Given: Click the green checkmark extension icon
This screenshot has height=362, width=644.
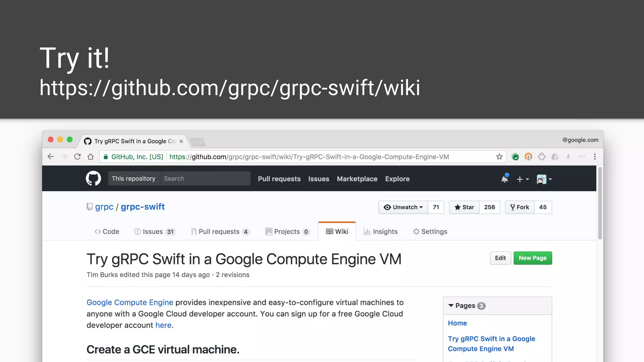Looking at the screenshot, I should click(x=515, y=156).
